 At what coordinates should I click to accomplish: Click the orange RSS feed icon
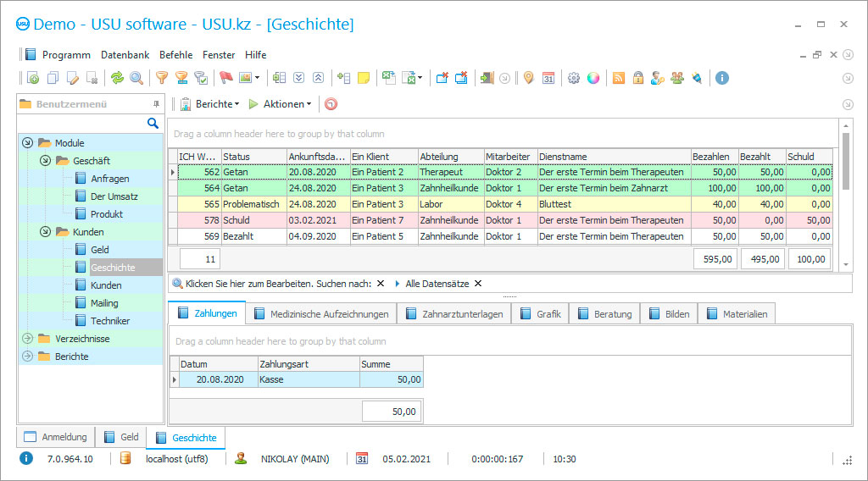click(x=619, y=78)
